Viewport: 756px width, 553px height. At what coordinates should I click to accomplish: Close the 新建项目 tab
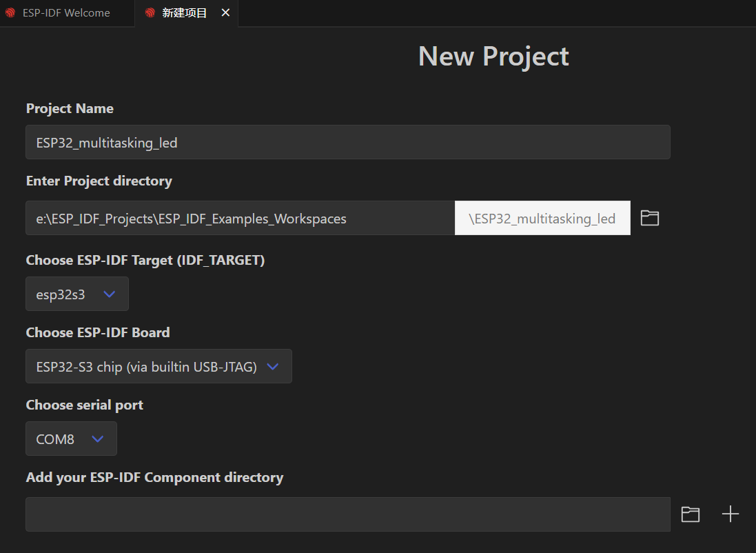225,13
